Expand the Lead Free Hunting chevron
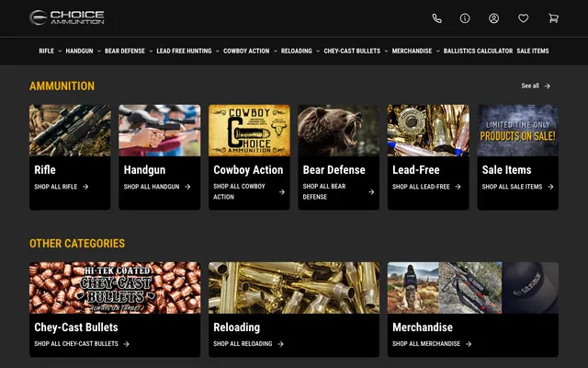 tap(218, 52)
